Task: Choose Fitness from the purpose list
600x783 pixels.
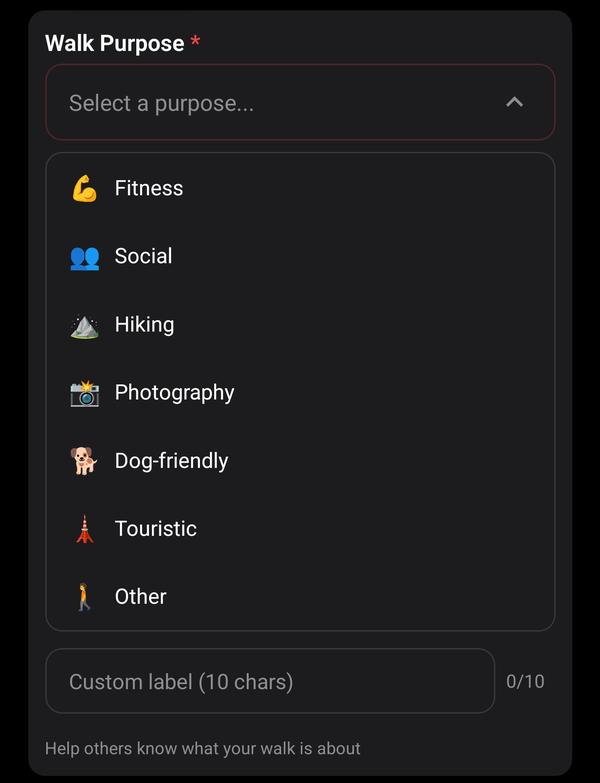Action: (x=149, y=188)
